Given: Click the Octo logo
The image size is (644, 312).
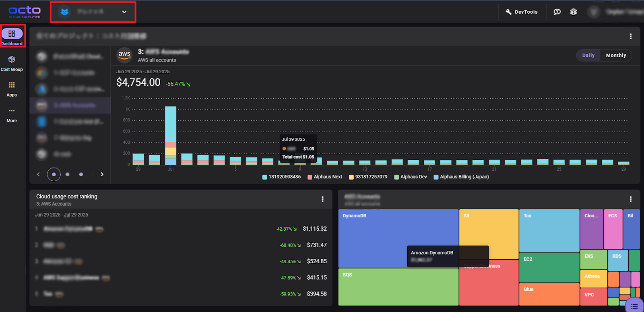Looking at the screenshot, I should 25,12.
